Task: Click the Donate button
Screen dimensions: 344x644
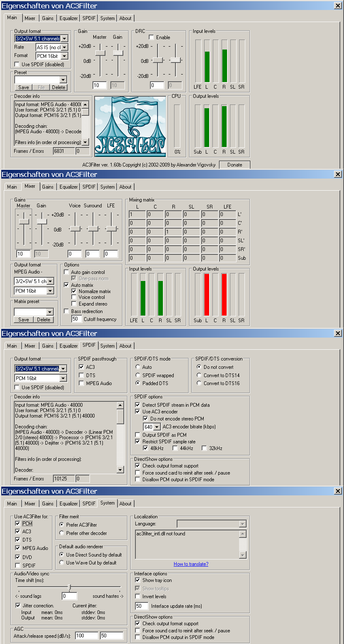Action: [x=234, y=165]
